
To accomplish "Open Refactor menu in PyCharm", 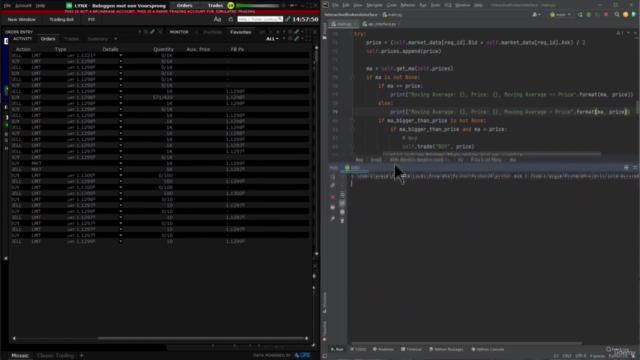I will 407,5.
